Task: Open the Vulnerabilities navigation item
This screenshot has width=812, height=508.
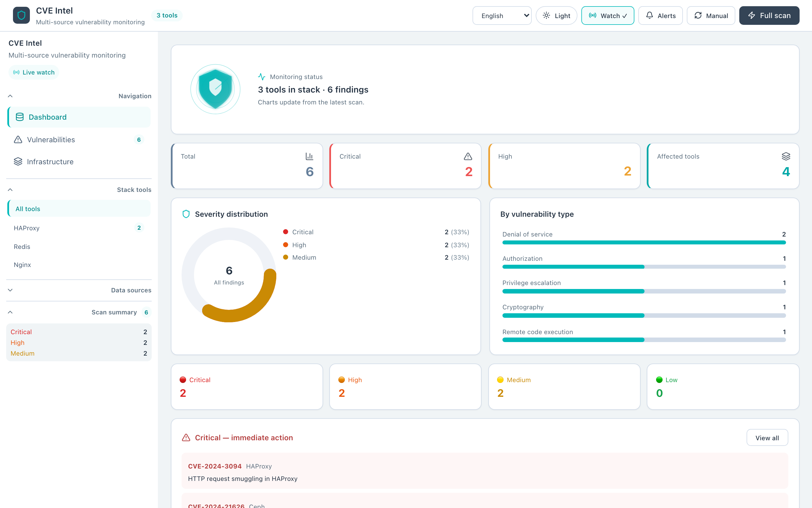Action: pos(79,139)
